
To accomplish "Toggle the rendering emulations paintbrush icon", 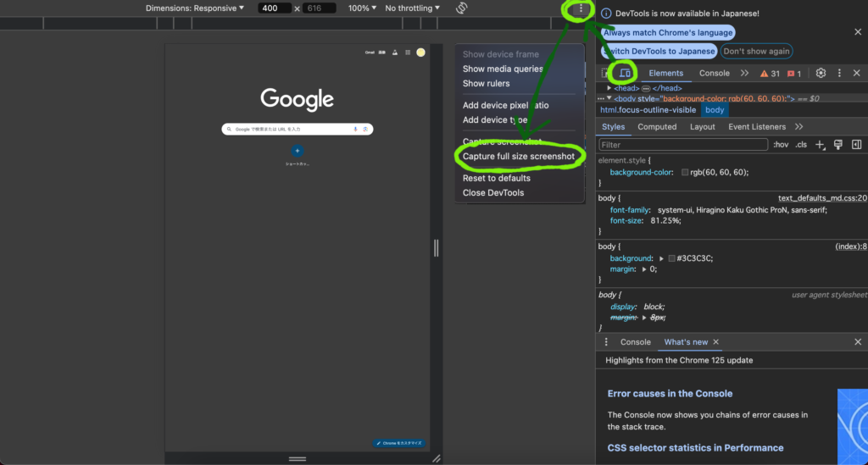I will tap(838, 145).
